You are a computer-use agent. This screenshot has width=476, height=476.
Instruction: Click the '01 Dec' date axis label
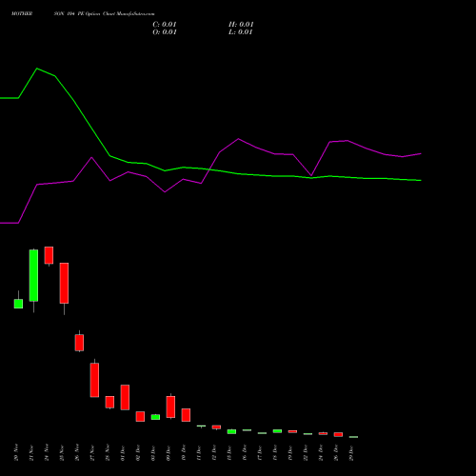[123, 452]
